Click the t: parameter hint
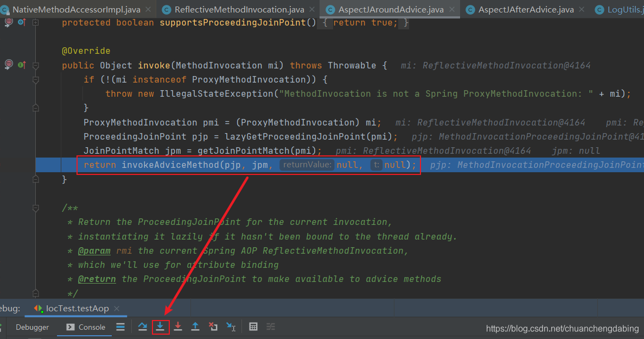644x339 pixels. coord(376,165)
